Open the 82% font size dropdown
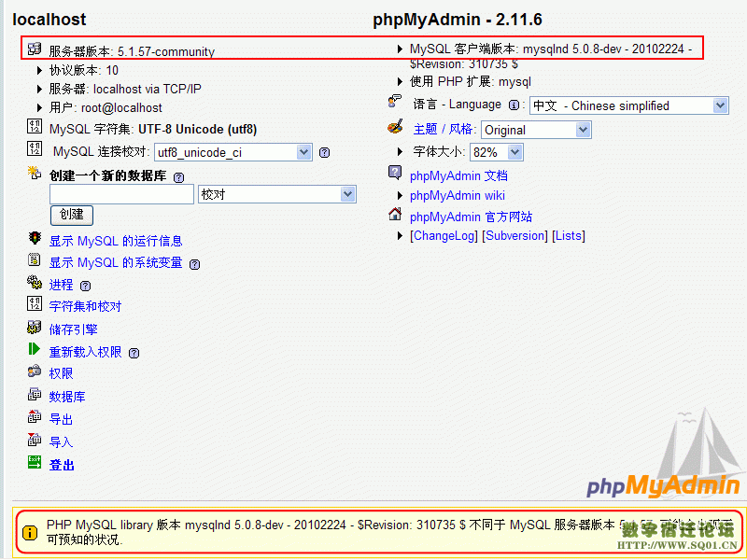Viewport: 747px width, 560px height. [497, 152]
